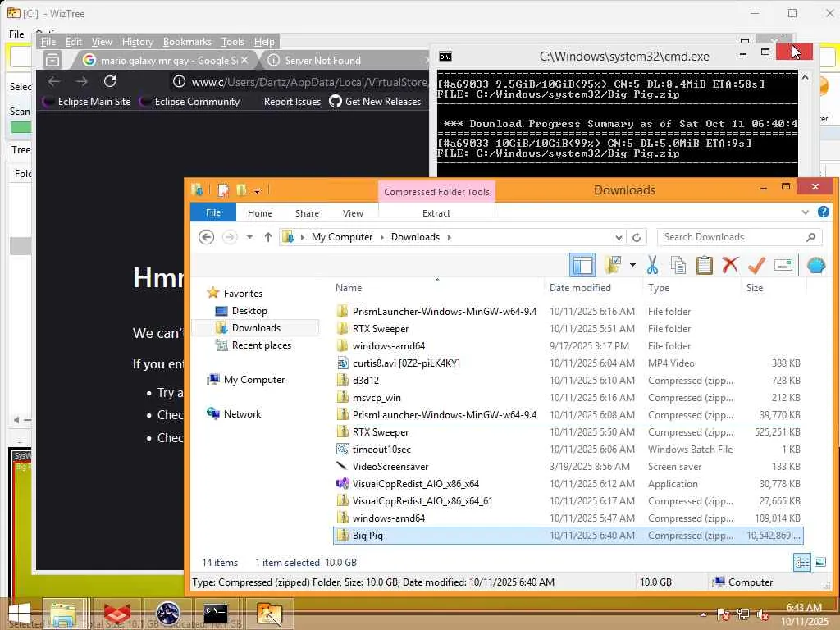This screenshot has width=840, height=630.
Task: Select the Big Pig zip file
Action: (568, 535)
